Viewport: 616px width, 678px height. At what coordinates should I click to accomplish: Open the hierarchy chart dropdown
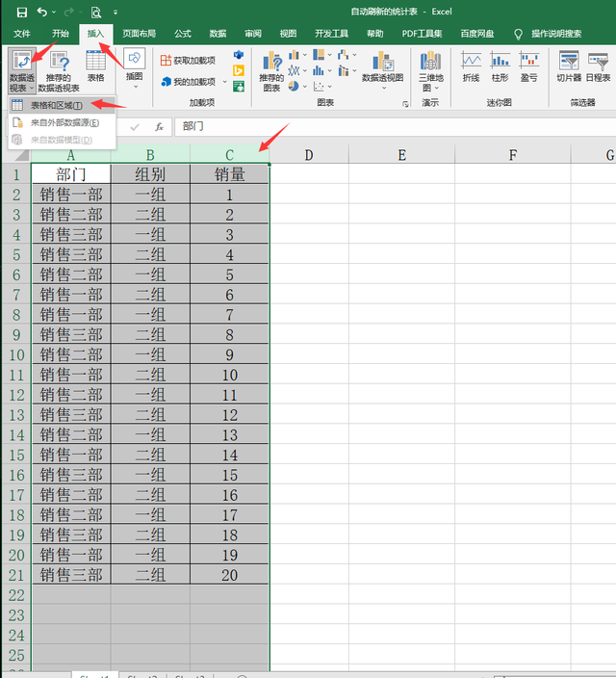click(x=329, y=55)
